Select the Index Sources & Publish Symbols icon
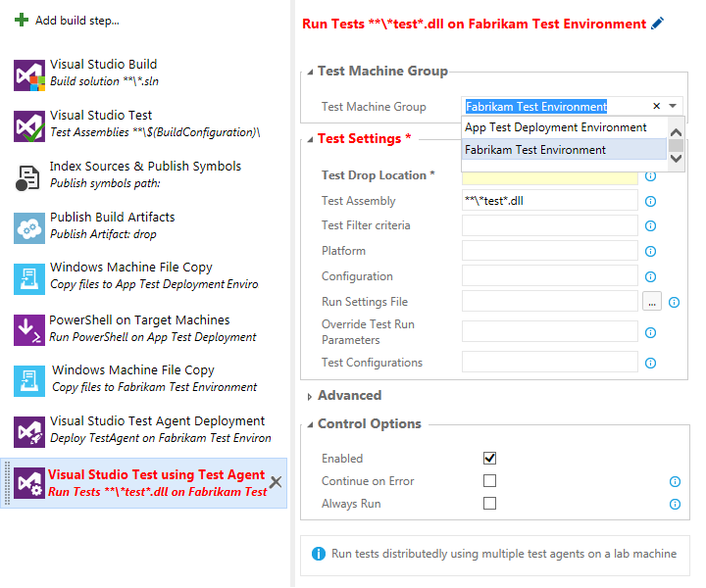Viewport: 706px width, 588px height. point(27,177)
